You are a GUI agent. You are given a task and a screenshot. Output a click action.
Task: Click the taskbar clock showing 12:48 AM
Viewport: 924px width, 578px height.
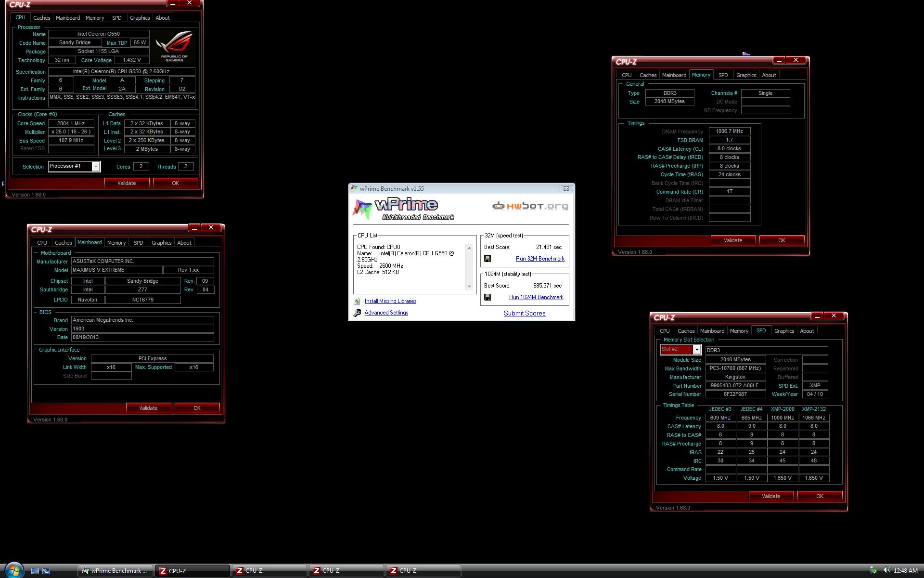(x=905, y=570)
